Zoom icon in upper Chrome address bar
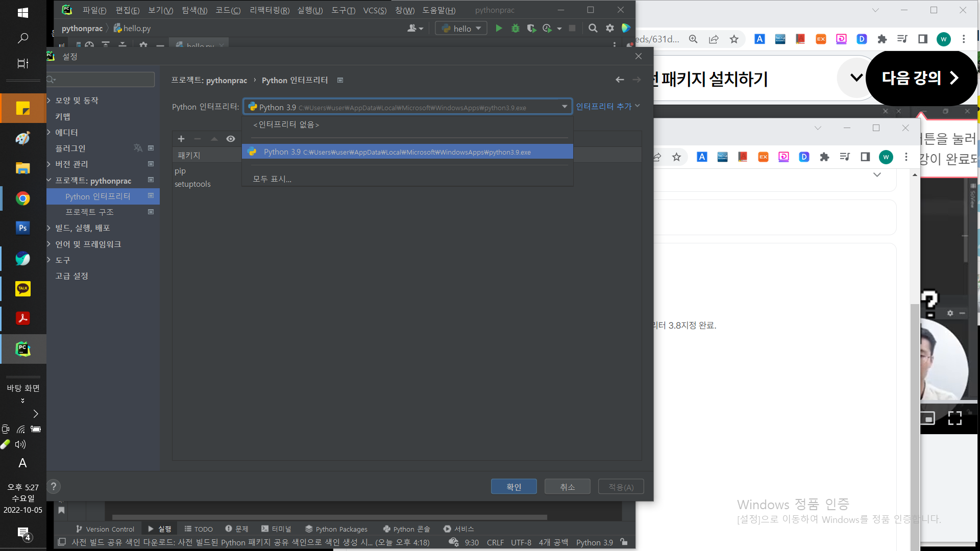980x551 pixels. click(693, 39)
